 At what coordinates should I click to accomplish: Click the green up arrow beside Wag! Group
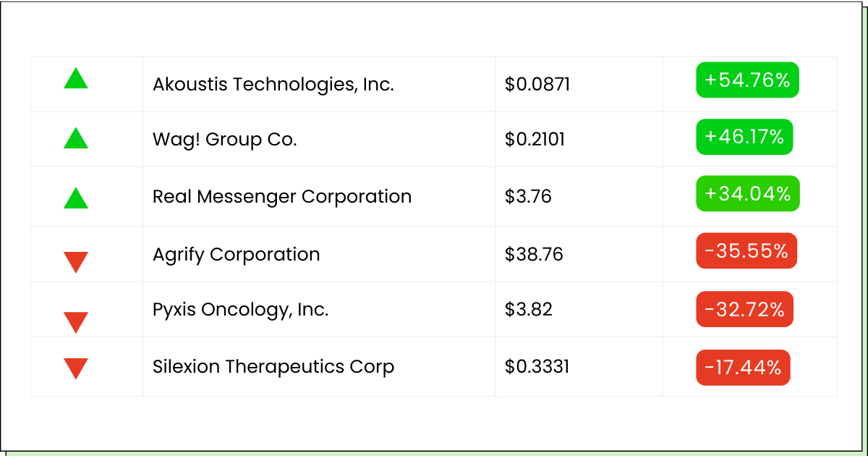(x=76, y=138)
